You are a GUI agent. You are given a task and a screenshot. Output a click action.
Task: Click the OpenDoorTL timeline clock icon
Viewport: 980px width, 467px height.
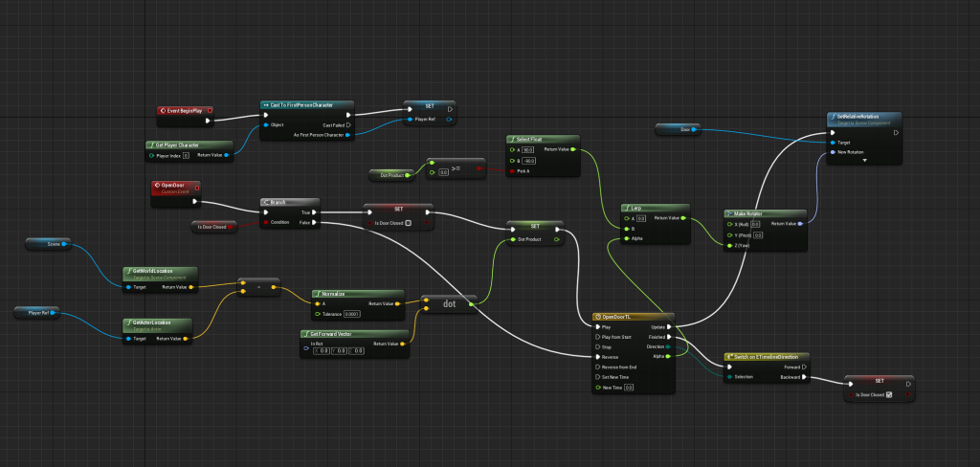597,316
